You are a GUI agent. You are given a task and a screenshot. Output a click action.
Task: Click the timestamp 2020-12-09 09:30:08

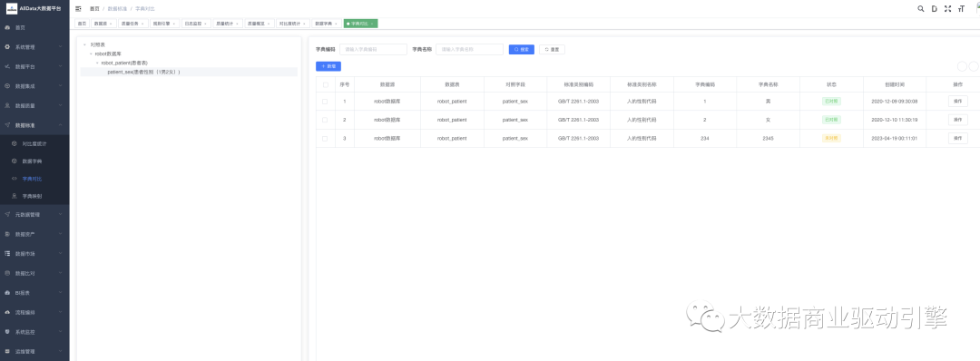(x=894, y=102)
